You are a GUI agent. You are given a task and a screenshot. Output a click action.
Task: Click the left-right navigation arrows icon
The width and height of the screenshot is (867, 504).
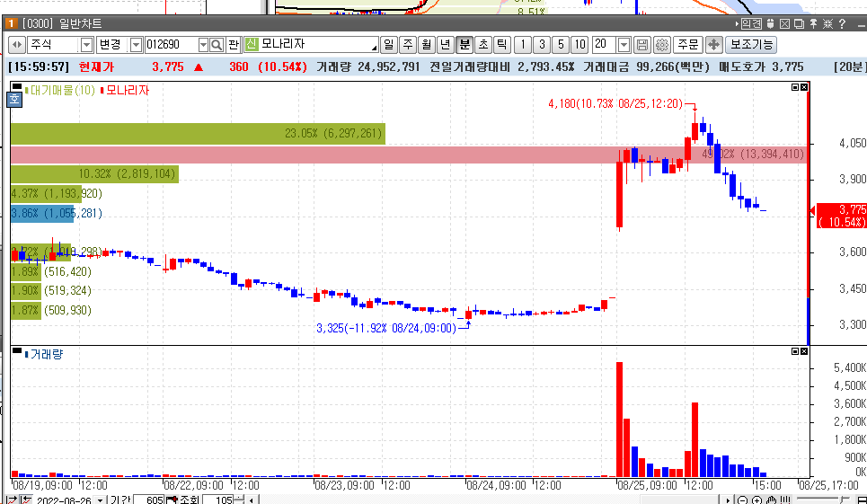point(16,45)
